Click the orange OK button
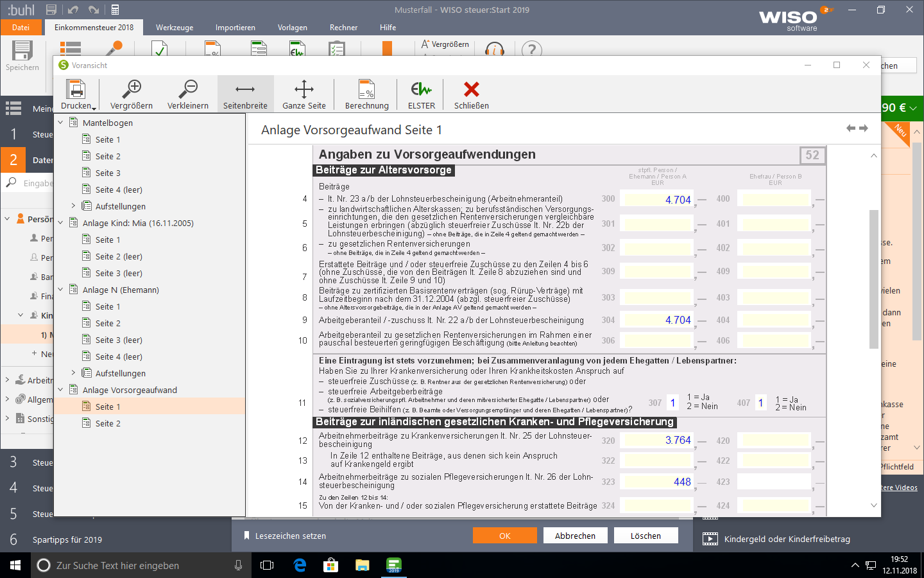Viewport: 924px width, 578px height. [505, 536]
